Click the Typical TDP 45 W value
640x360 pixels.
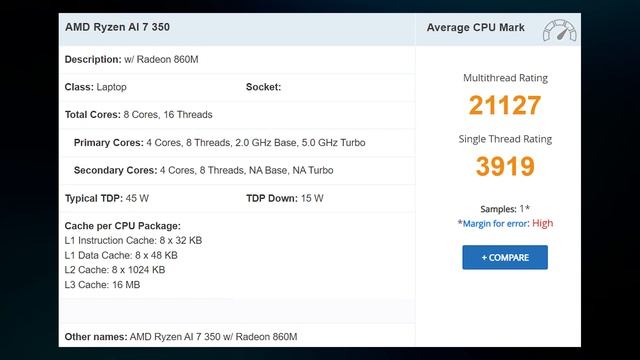click(x=137, y=198)
